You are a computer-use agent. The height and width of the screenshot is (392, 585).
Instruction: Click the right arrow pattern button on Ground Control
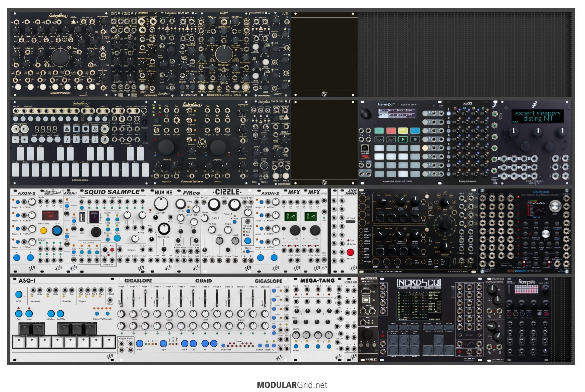point(25,129)
